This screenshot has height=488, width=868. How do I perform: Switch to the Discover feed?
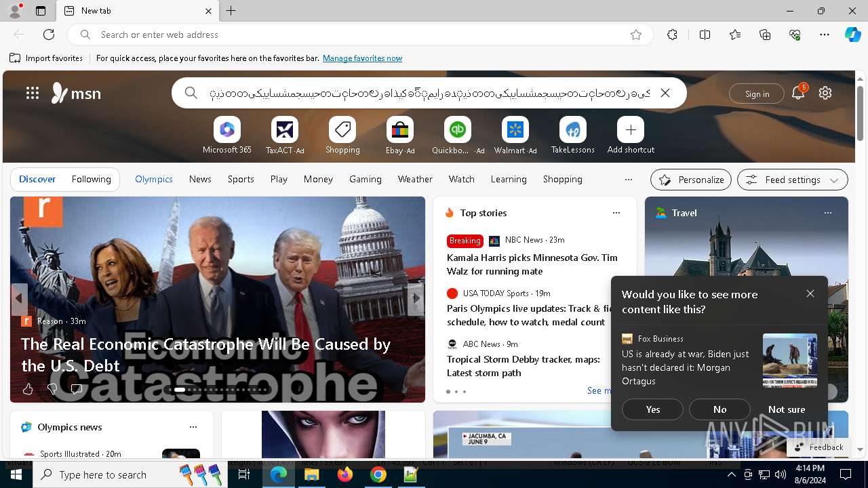click(x=37, y=180)
